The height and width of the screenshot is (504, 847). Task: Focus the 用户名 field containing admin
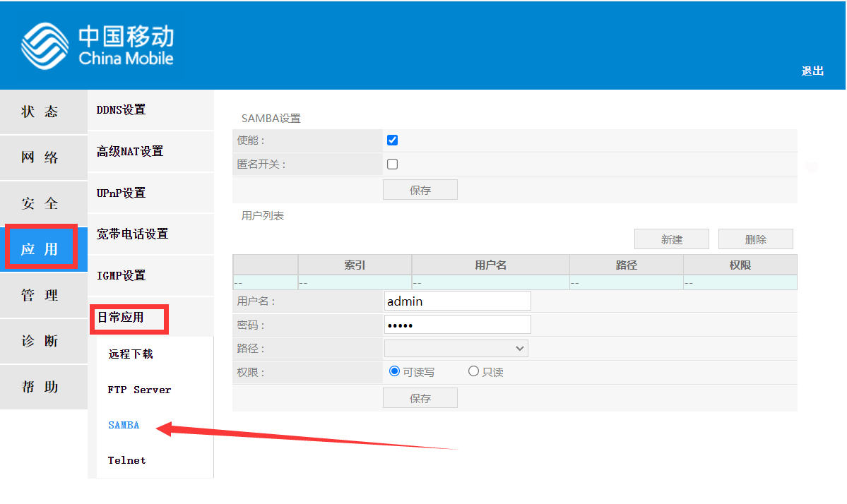click(x=458, y=301)
